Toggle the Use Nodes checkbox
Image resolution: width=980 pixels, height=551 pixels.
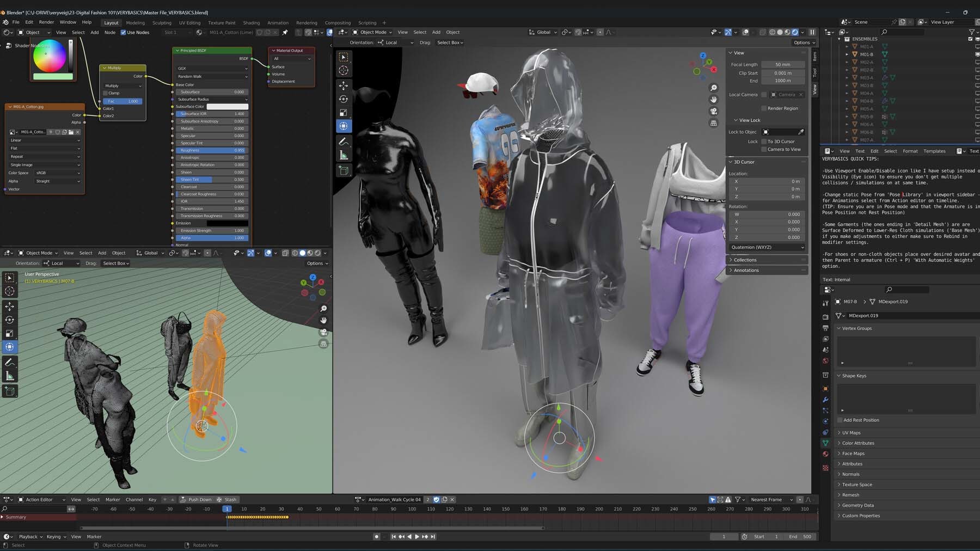click(124, 33)
